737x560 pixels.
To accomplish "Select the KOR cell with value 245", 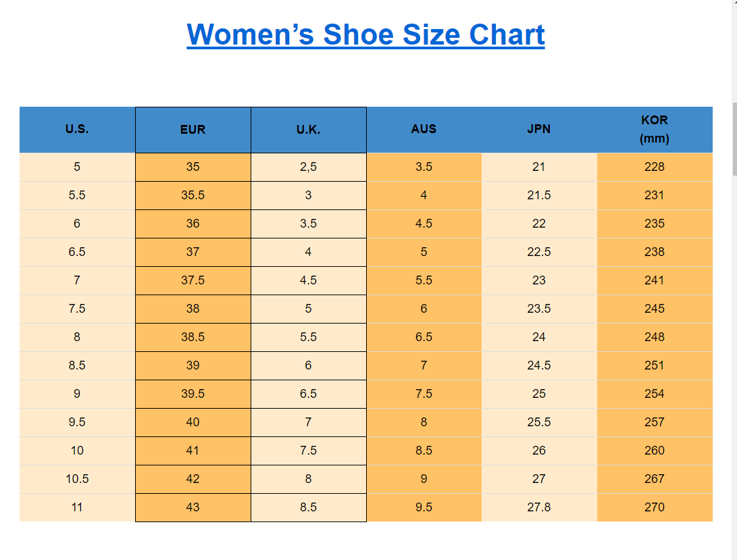I will click(x=654, y=309).
